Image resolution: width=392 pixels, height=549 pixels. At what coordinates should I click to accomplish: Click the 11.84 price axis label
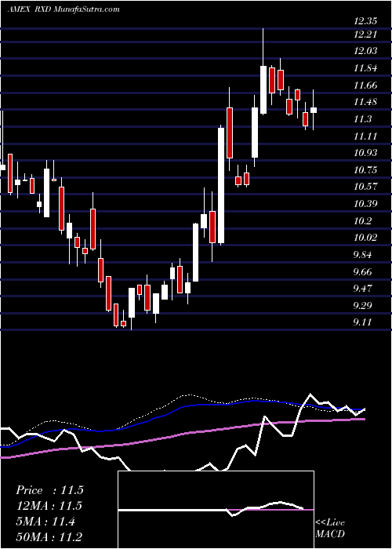click(365, 68)
